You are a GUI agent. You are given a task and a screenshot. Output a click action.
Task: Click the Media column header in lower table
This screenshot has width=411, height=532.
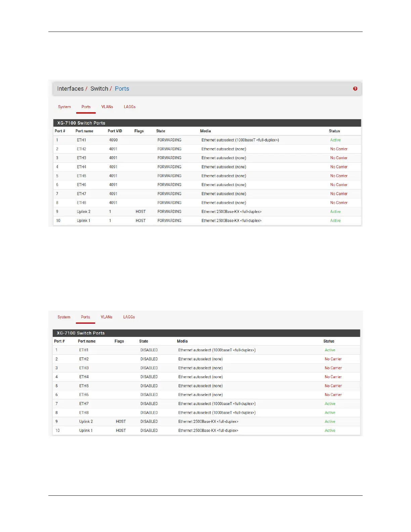182,341
